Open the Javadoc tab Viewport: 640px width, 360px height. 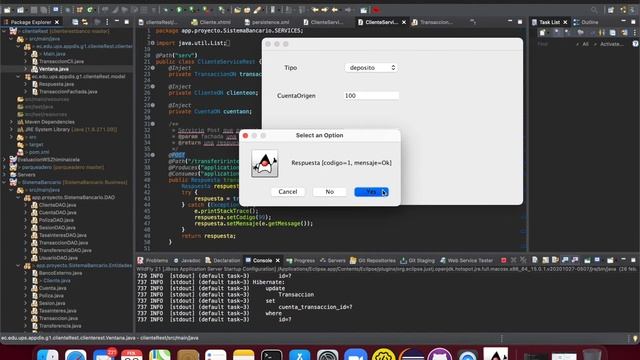tap(187, 260)
